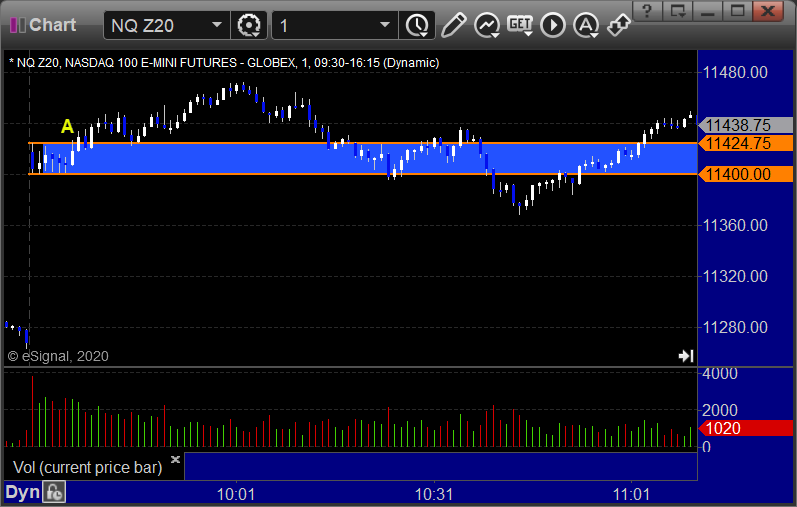This screenshot has height=507, width=797.
Task: Open the symbol settings gear icon
Action: tap(249, 25)
